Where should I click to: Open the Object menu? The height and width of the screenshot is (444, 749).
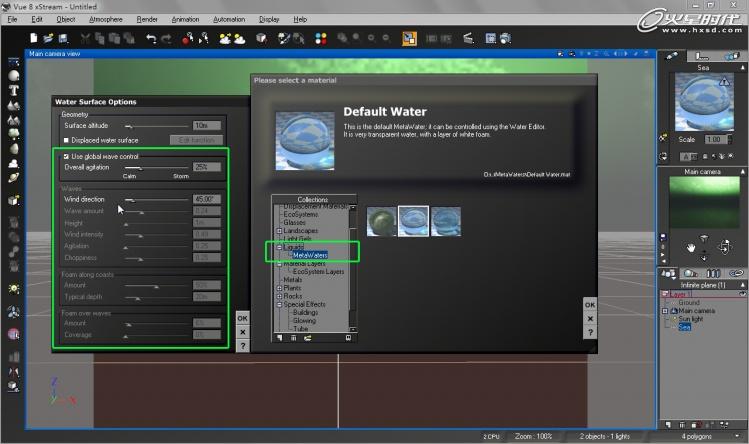tap(66, 19)
